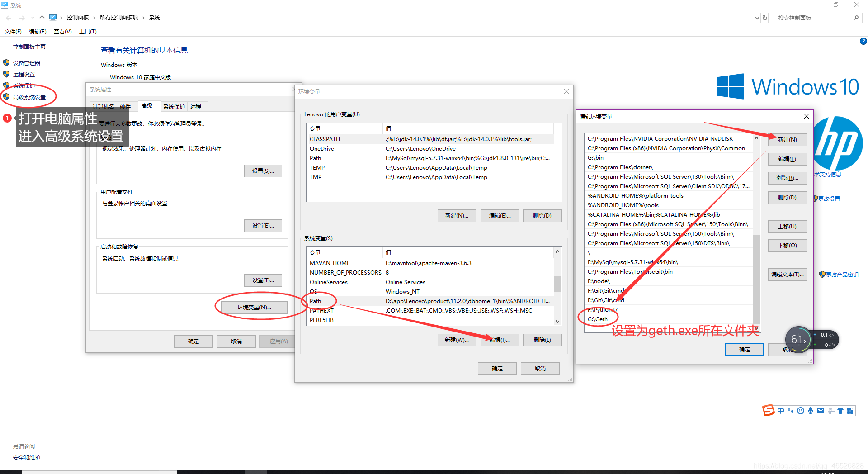Toggle Chinese/English mode in Sogou toolbar
The height and width of the screenshot is (474, 868).
click(781, 411)
